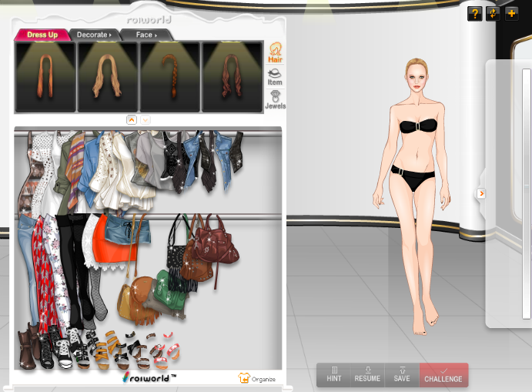Click the faded down arrow below hairstyles

coord(146,119)
